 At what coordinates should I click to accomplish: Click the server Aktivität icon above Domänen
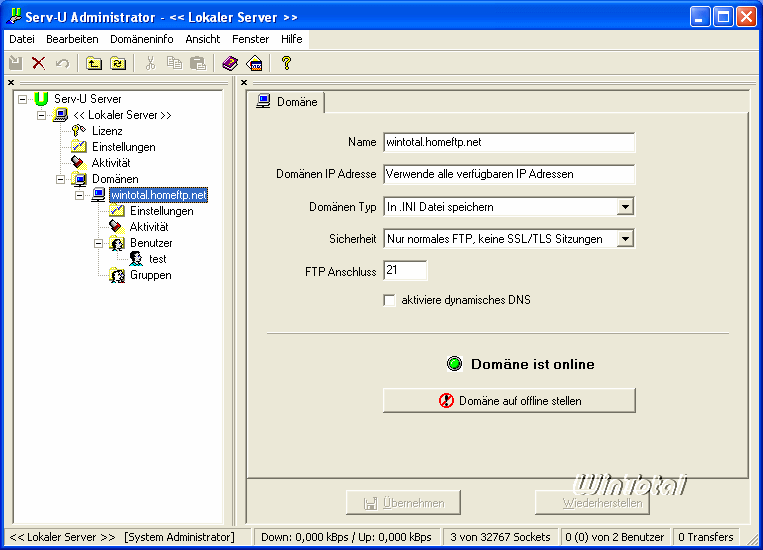pyautogui.click(x=78, y=163)
